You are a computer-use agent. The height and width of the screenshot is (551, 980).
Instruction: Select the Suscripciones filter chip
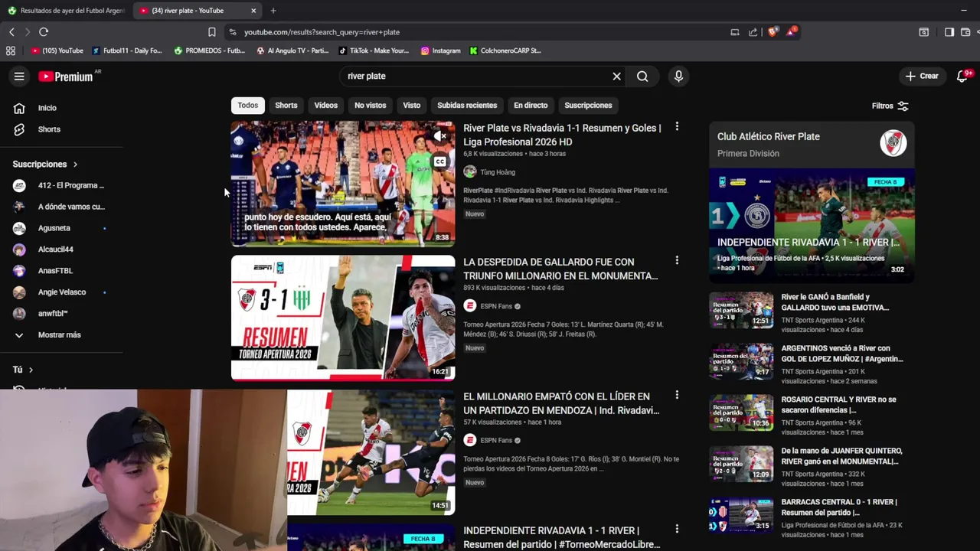[588, 106]
